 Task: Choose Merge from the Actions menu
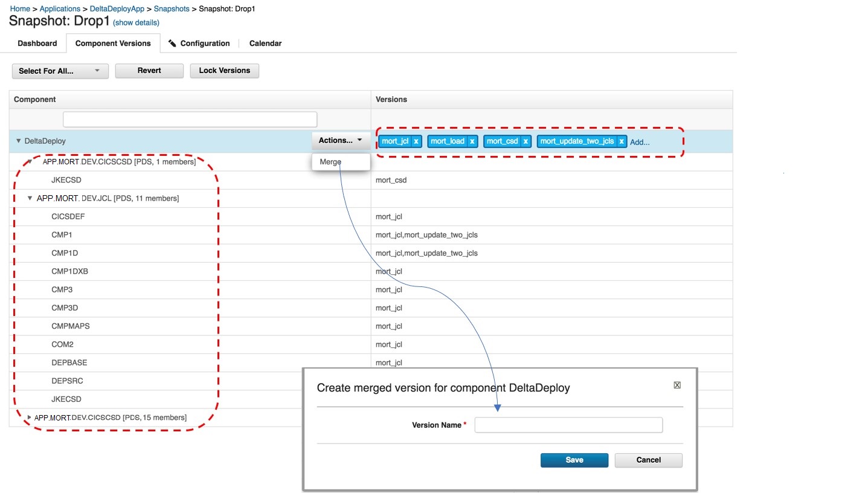330,161
